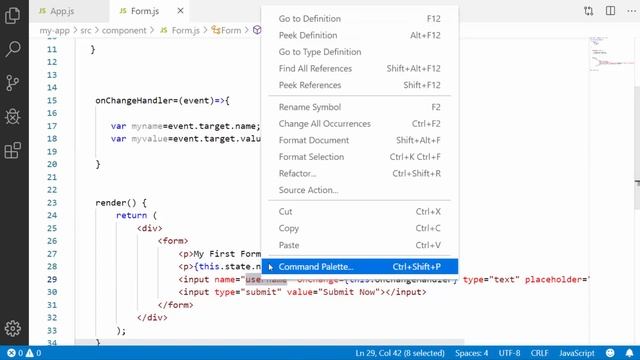Select Find All References
The width and height of the screenshot is (640, 360).
click(x=360, y=69)
